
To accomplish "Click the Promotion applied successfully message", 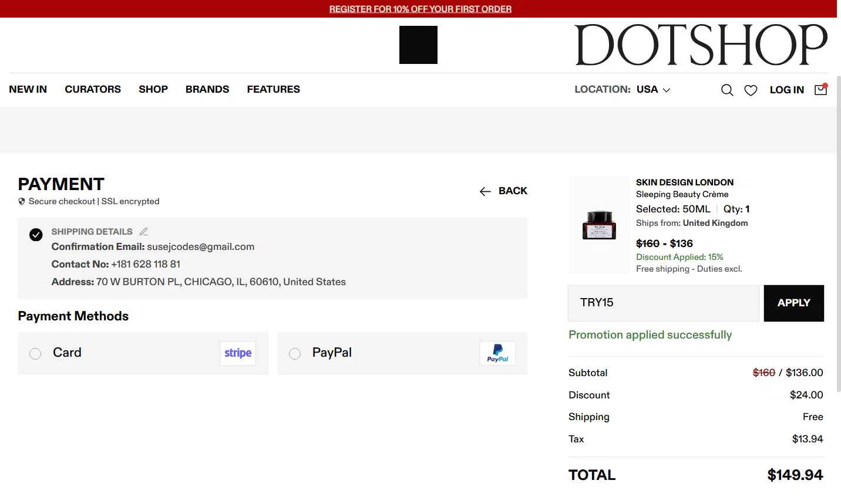I will pos(650,335).
